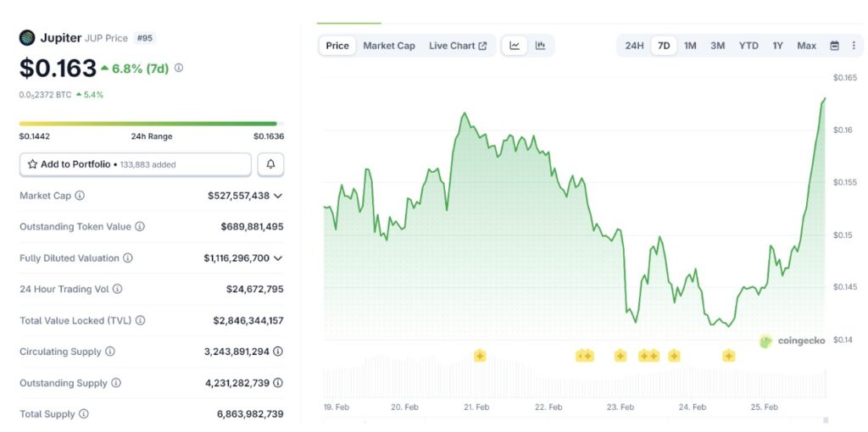Image resolution: width=868 pixels, height=432 pixels.
Task: Expand the Market Cap value chevron
Action: point(278,196)
